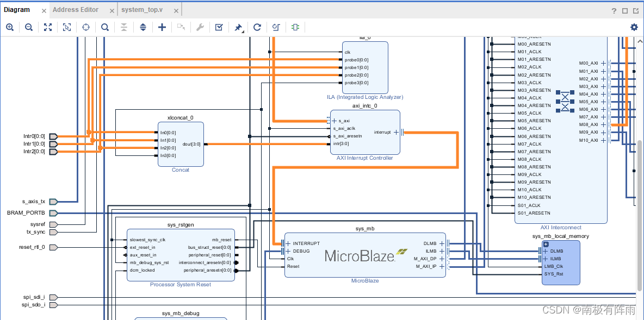This screenshot has height=320, width=644.
Task: Activate the Zoom to Selection tool
Action: click(66, 27)
